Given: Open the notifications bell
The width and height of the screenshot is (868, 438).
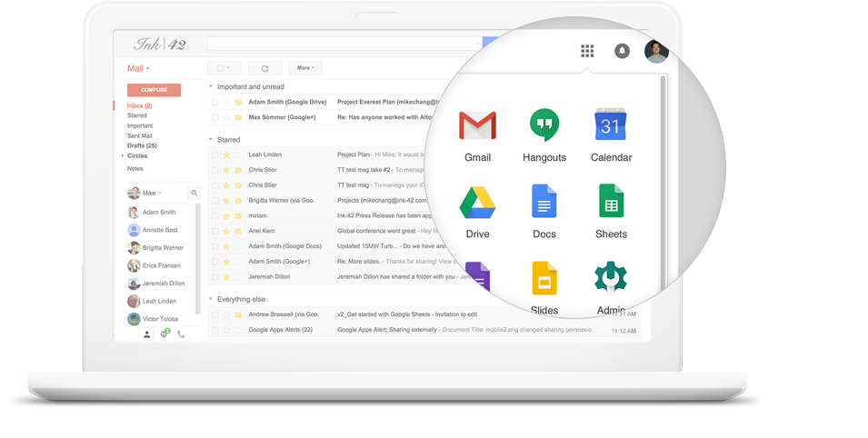Looking at the screenshot, I should pos(622,51).
